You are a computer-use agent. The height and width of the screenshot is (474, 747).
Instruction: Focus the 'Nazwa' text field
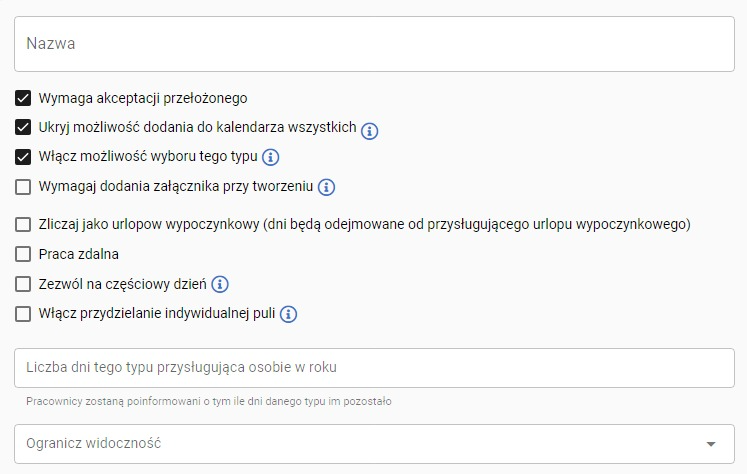(374, 44)
